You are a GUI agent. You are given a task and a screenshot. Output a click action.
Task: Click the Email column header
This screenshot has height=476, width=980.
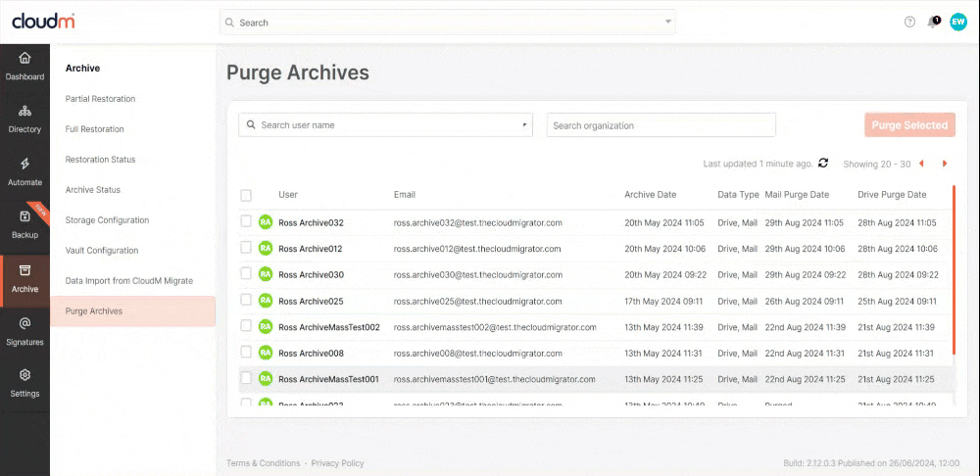(x=405, y=195)
